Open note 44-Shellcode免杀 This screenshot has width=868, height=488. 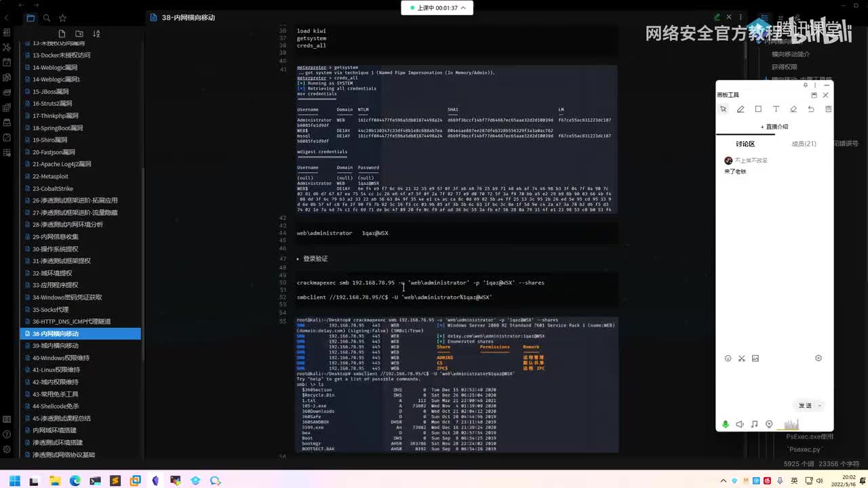click(x=56, y=406)
